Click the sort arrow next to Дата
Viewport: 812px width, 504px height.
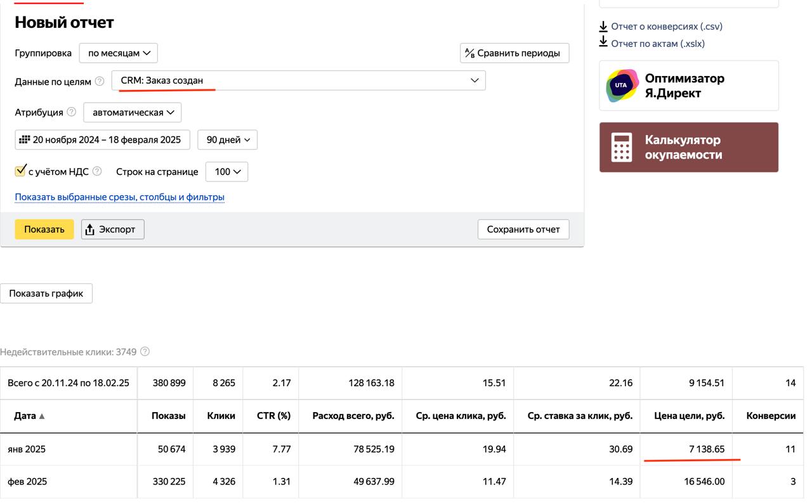tap(43, 417)
